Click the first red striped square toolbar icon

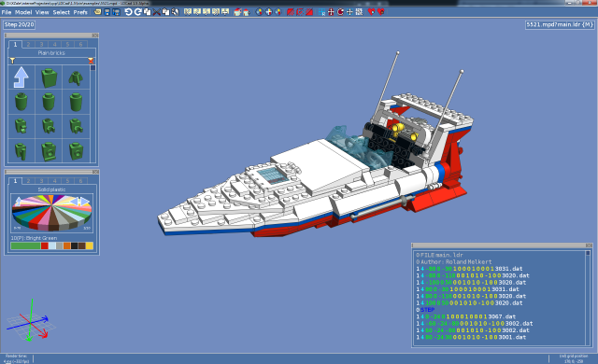click(291, 12)
